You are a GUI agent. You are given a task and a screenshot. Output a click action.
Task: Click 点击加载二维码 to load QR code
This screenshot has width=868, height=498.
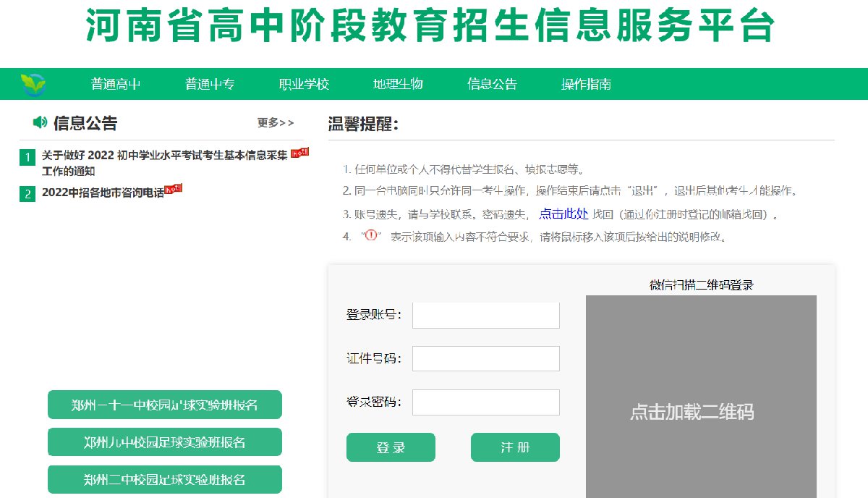pyautogui.click(x=692, y=412)
